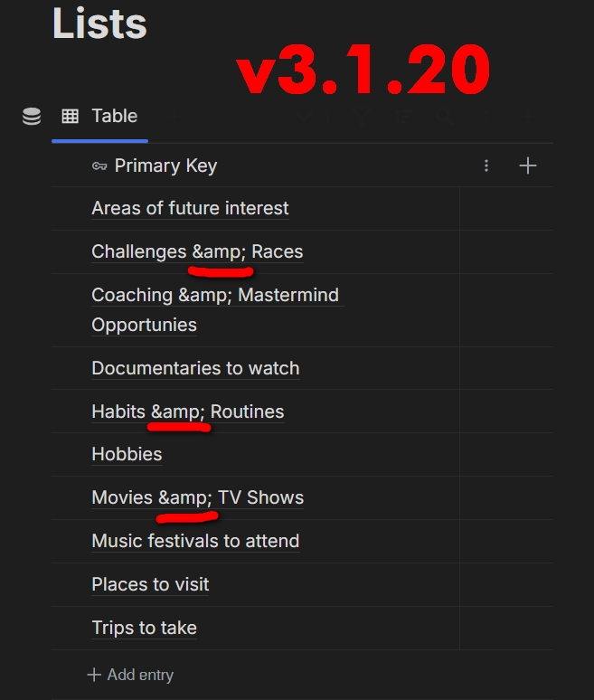Open the Places to visit entry

(x=150, y=584)
